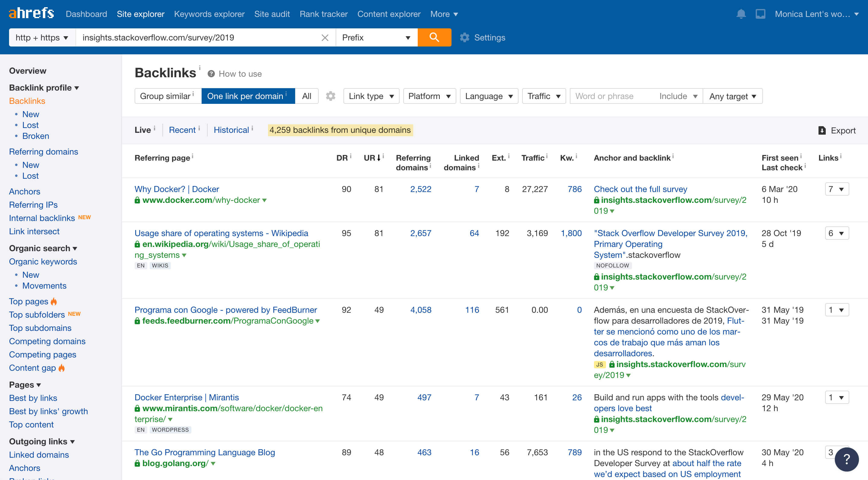Open the monitor icon next to notifications

point(760,14)
